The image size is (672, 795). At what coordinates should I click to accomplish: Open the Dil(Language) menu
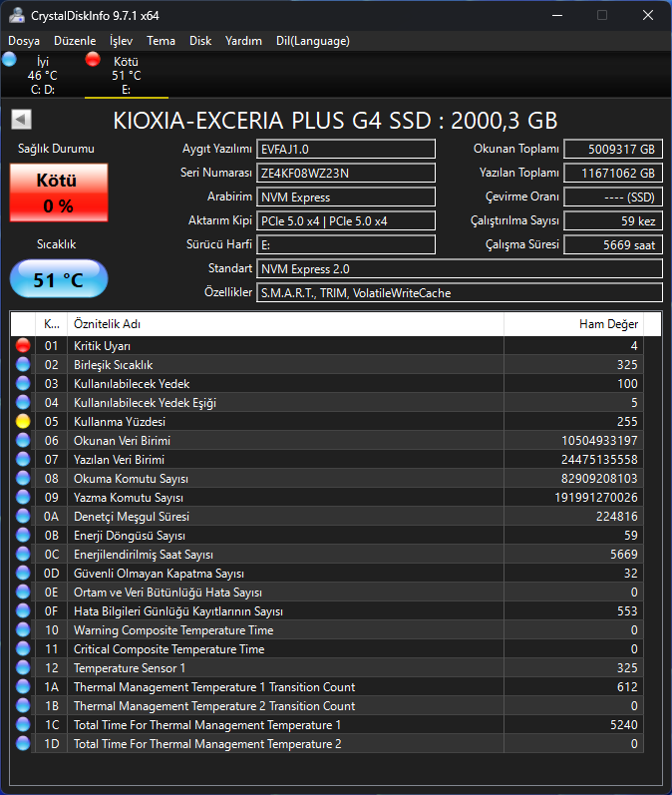tap(313, 41)
